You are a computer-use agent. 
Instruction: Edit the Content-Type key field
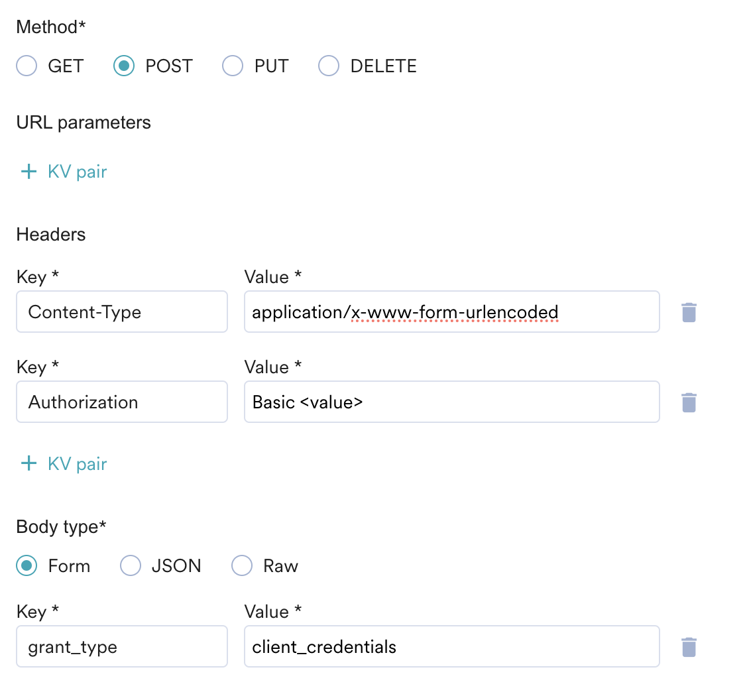pyautogui.click(x=122, y=312)
